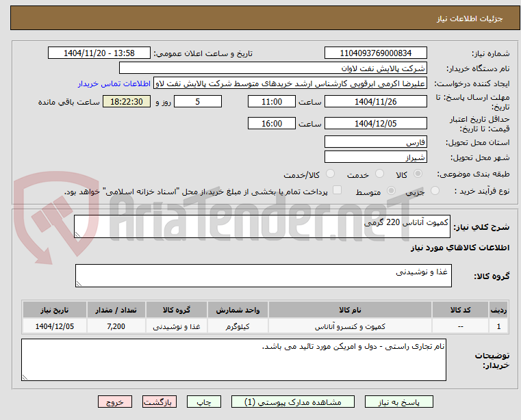This screenshot has width=521, height=420.
Task: Click the تعداد / مقدار column header
Action: [x=116, y=310]
